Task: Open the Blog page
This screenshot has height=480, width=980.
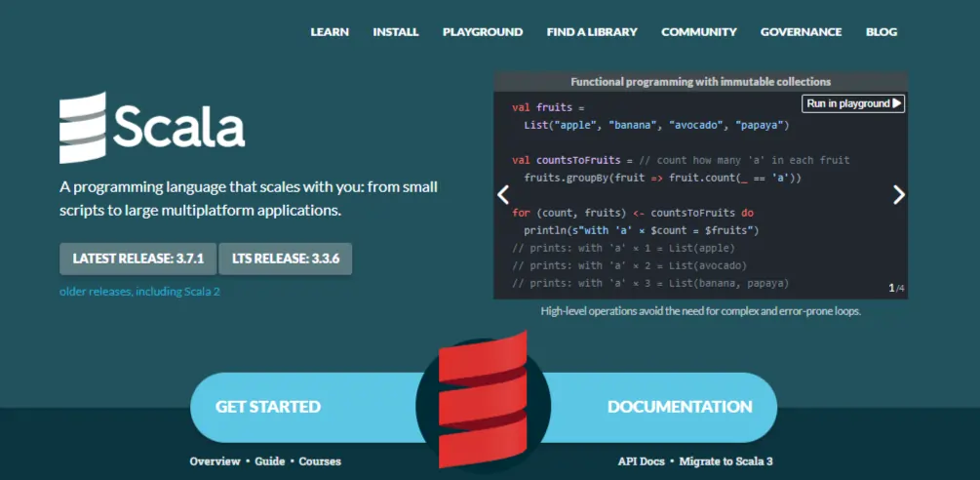Action: [882, 32]
